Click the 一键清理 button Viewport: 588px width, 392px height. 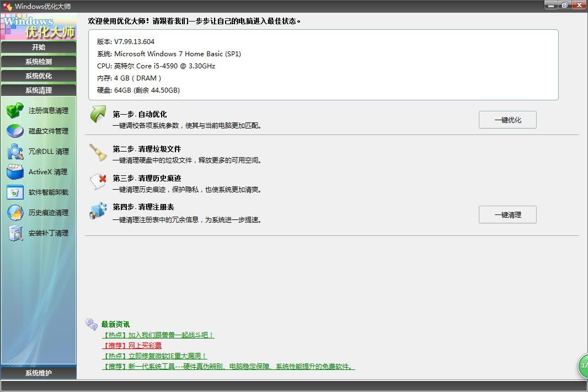tap(507, 214)
